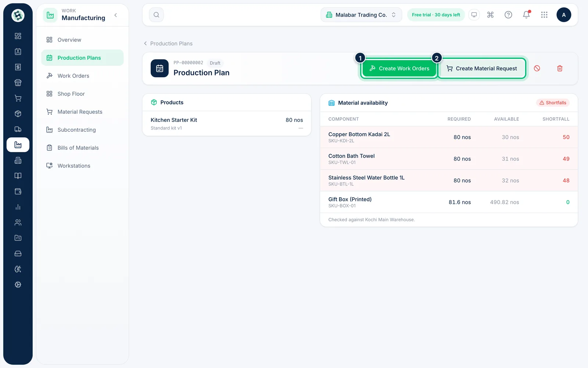588x368 pixels.
Task: Click the monitor display icon
Action: [474, 15]
